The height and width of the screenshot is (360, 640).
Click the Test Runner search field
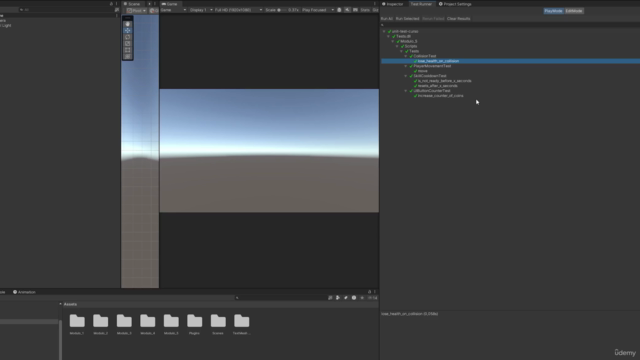[x=510, y=25]
